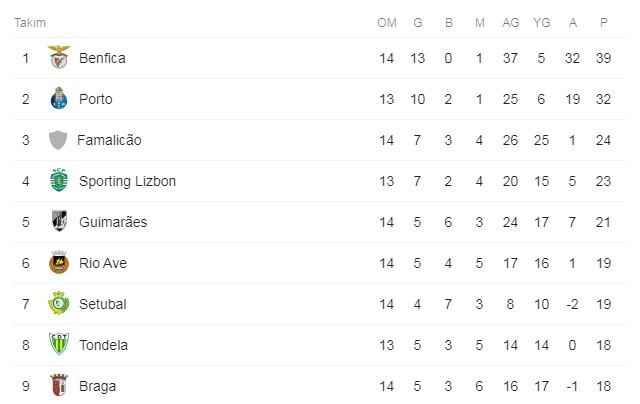The height and width of the screenshot is (404, 640).
Task: Click the Rio Ave crest icon
Action: (x=58, y=263)
